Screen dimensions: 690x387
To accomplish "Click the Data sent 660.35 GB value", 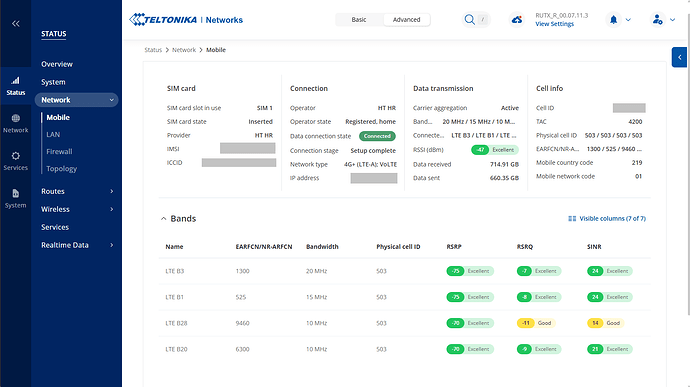I will [x=504, y=178].
